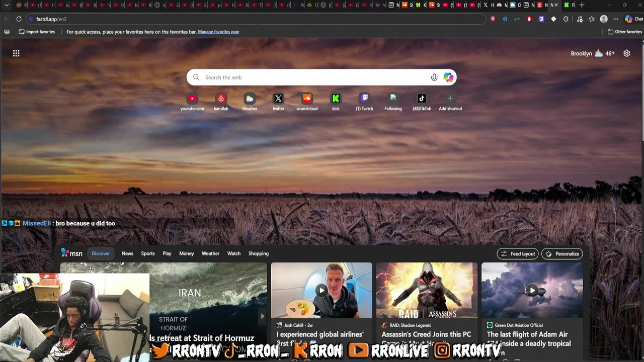Open the page settings gear icon
Image resolution: width=644 pixels, height=362 pixels.
626,53
